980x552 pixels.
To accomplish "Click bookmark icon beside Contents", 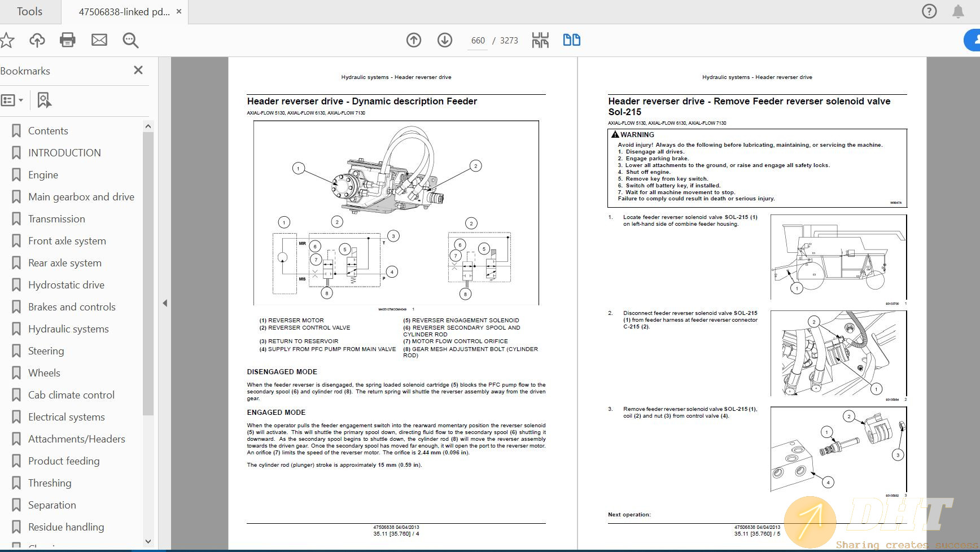I will point(16,131).
